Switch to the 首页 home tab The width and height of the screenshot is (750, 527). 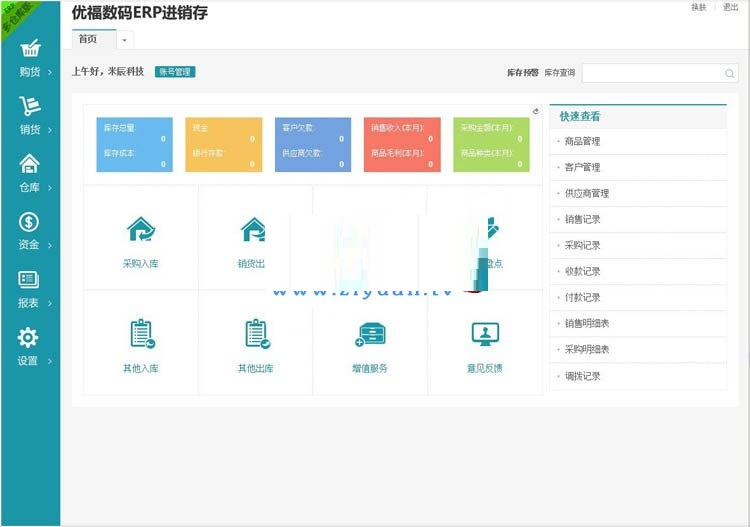89,39
